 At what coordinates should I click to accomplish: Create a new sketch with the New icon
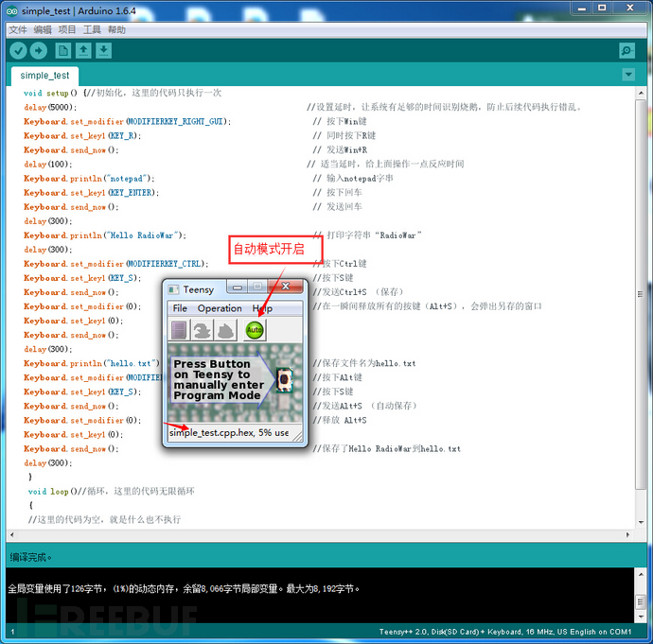pyautogui.click(x=63, y=51)
